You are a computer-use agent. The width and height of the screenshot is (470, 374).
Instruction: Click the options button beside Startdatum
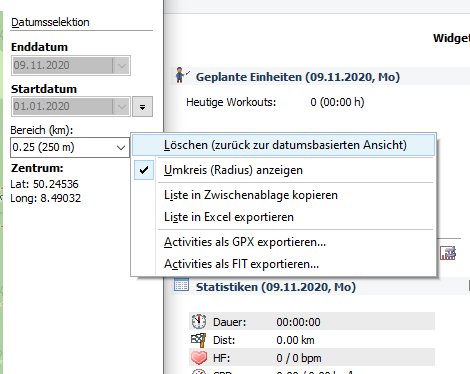point(142,107)
